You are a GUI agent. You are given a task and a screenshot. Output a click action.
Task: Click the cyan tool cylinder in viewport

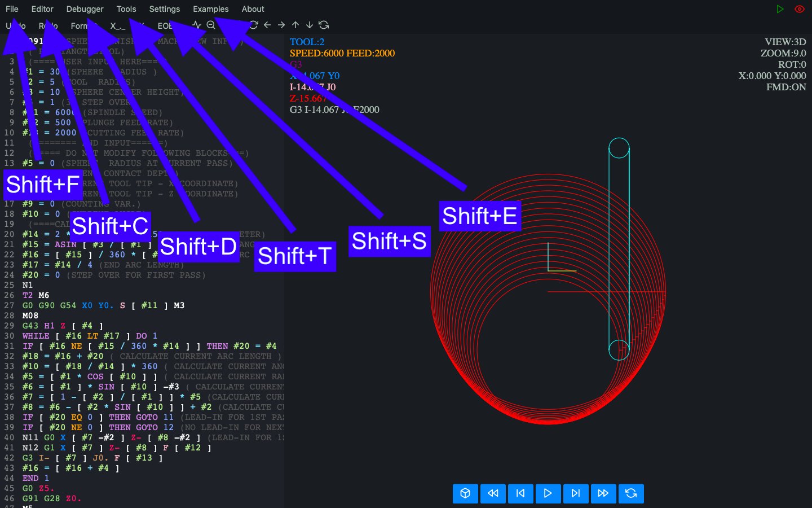coord(619,248)
